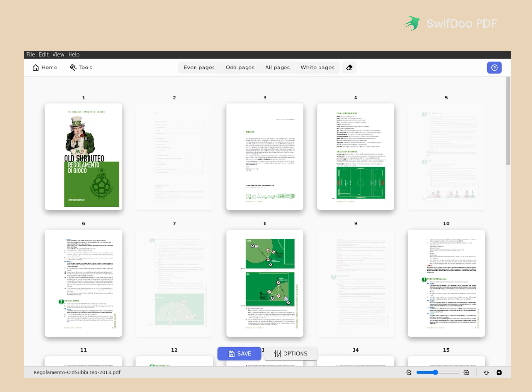This screenshot has height=392, width=532.
Task: Toggle the faded page 7 thumbnail
Action: coord(174,283)
